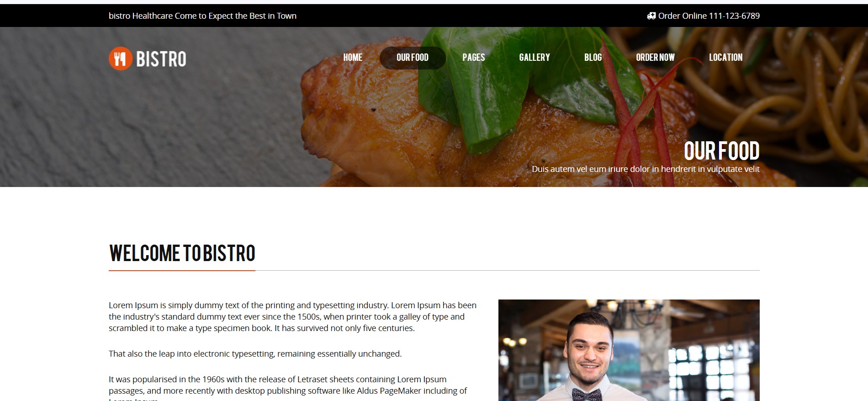Open the Pages menu

tap(473, 58)
